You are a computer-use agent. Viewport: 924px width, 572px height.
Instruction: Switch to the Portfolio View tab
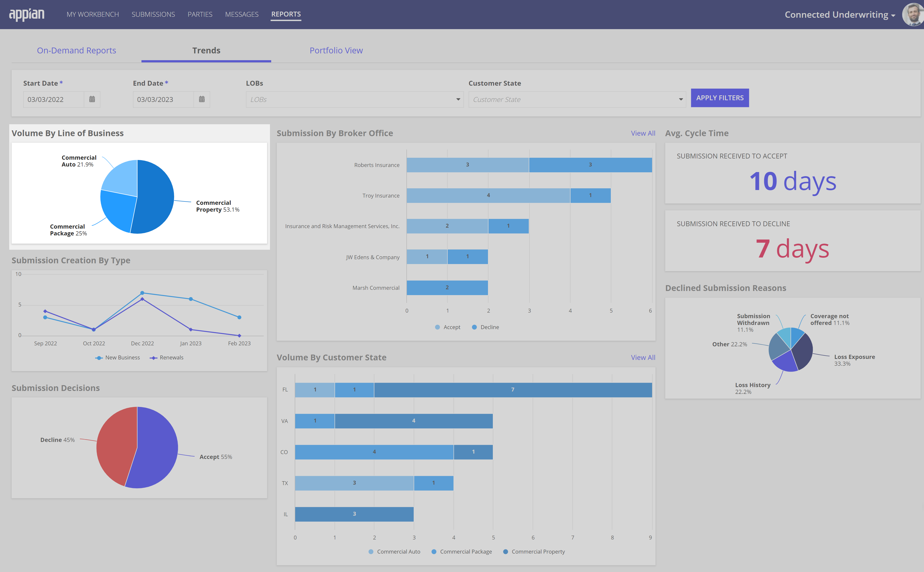click(336, 50)
